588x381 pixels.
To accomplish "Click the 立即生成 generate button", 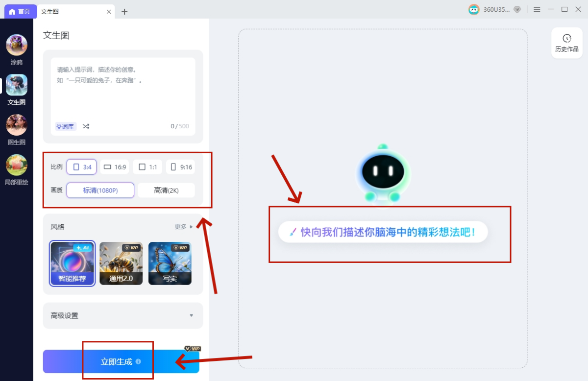I will pyautogui.click(x=121, y=362).
